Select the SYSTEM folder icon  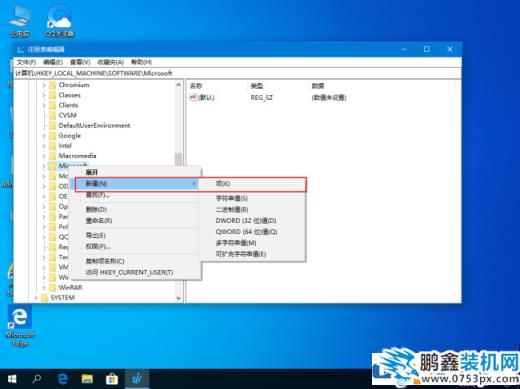tap(44, 298)
